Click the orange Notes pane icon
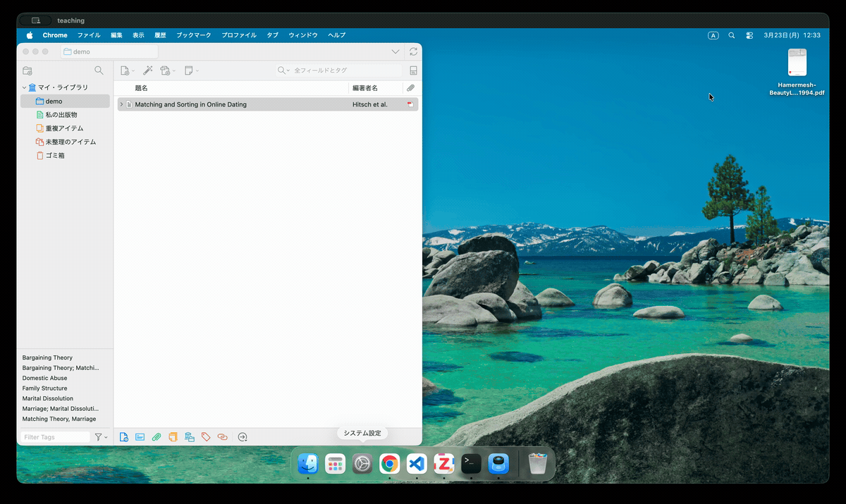 [x=173, y=437]
